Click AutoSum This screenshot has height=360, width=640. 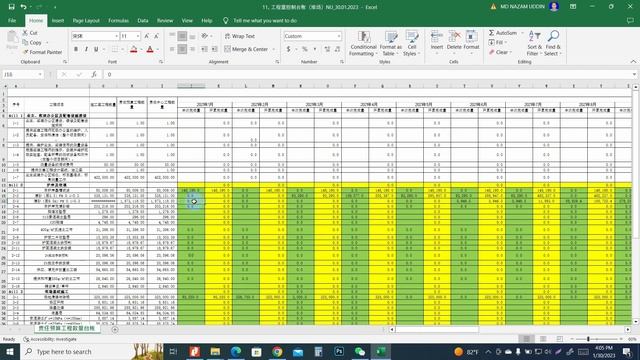pos(503,33)
